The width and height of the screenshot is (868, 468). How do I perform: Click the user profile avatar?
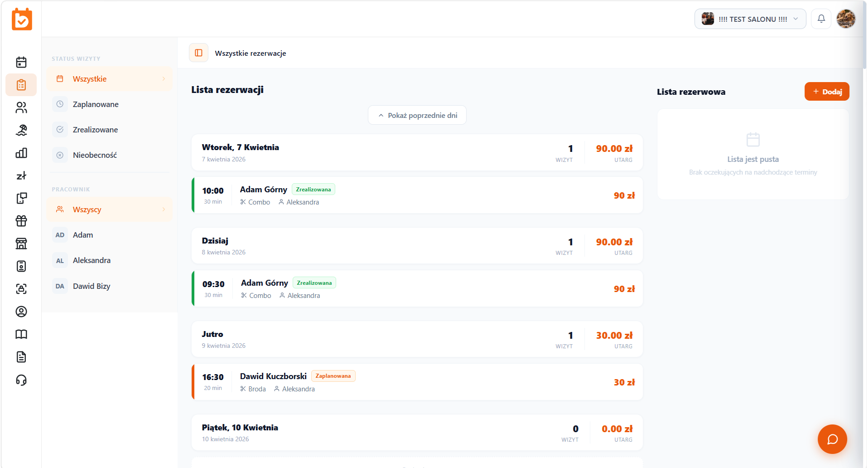(x=845, y=19)
